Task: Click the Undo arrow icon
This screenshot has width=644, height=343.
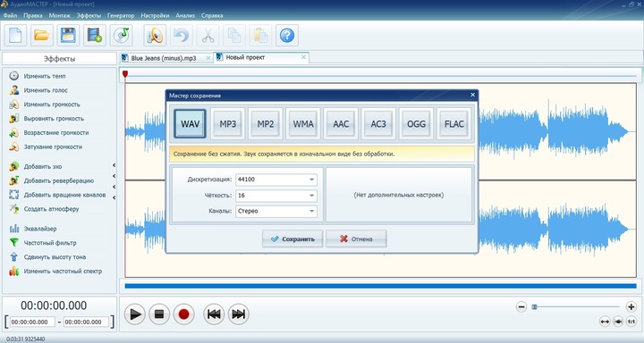Action: (x=181, y=36)
